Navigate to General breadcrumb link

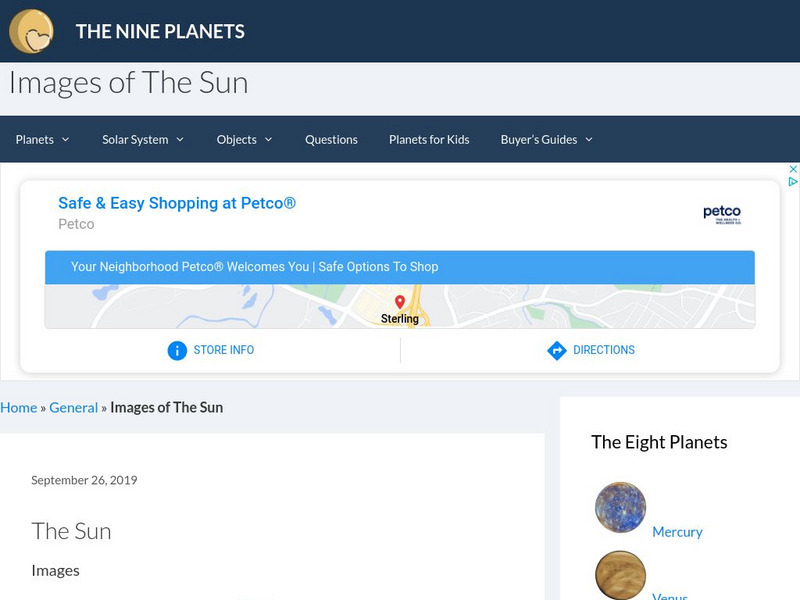[73, 408]
